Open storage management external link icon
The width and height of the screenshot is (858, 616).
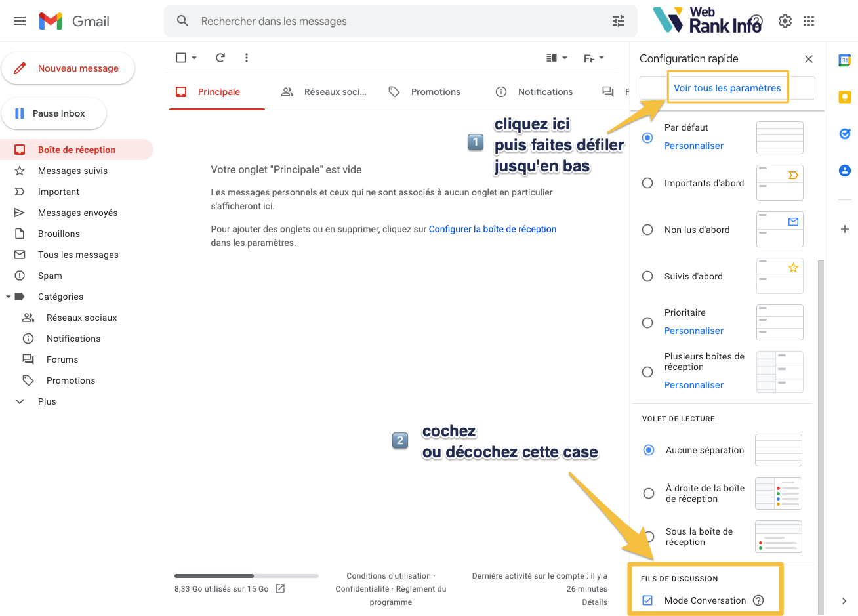pos(280,588)
